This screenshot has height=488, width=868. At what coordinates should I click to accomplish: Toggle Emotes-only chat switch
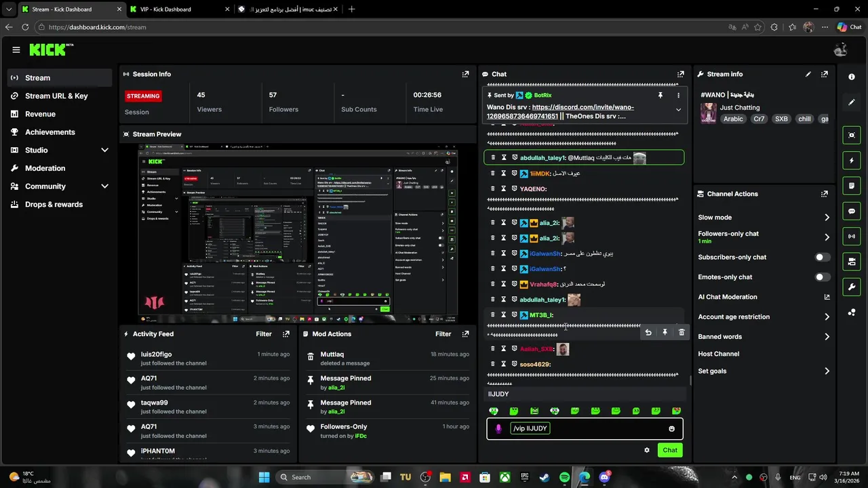pos(822,277)
